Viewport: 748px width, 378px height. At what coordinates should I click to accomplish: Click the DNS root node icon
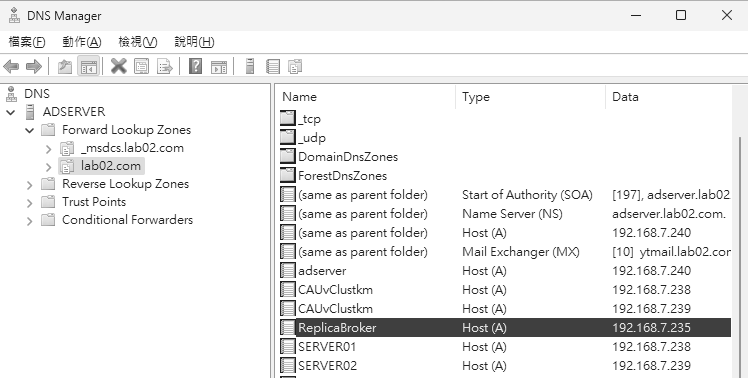click(x=11, y=94)
